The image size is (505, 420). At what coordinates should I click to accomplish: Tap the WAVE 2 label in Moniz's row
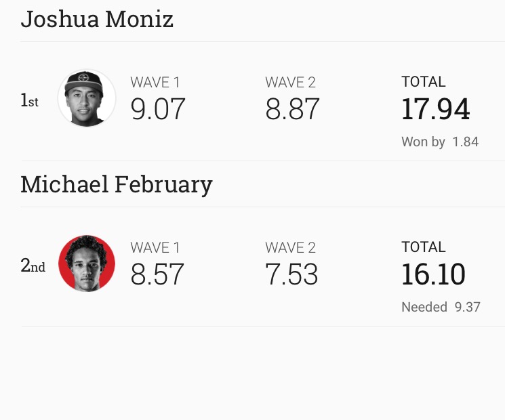(290, 83)
